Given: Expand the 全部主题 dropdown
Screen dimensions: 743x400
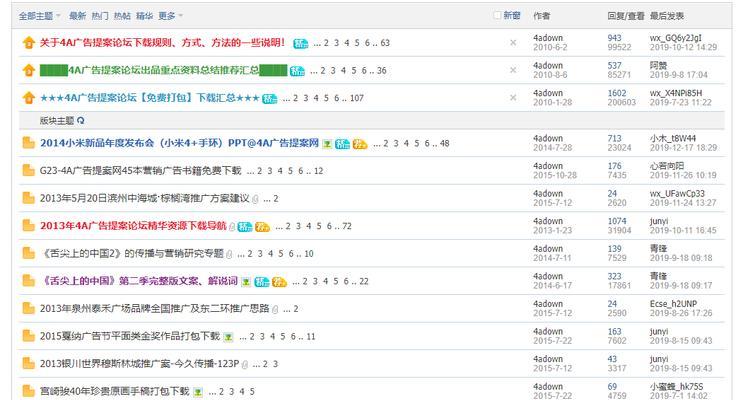Looking at the screenshot, I should (40, 16).
